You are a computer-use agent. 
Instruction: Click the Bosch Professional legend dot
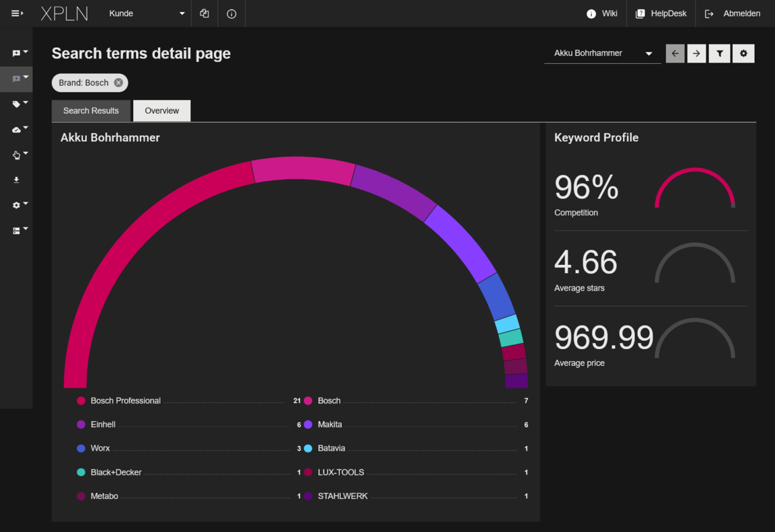pos(81,401)
